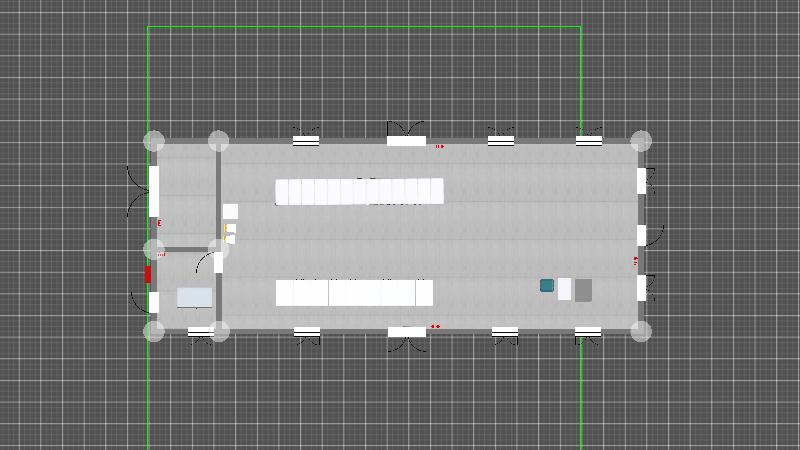800x450 pixels.
Task: Select the leftmost window on the top wall
Action: click(x=306, y=141)
